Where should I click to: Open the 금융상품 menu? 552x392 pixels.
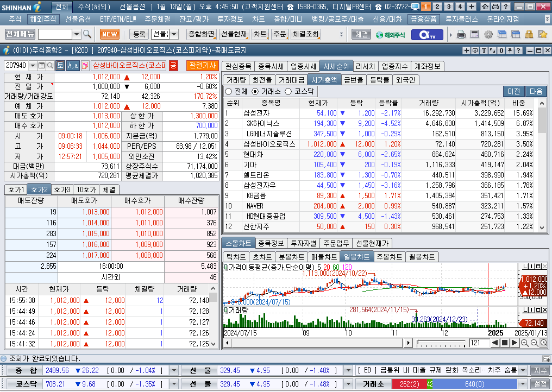(x=423, y=19)
